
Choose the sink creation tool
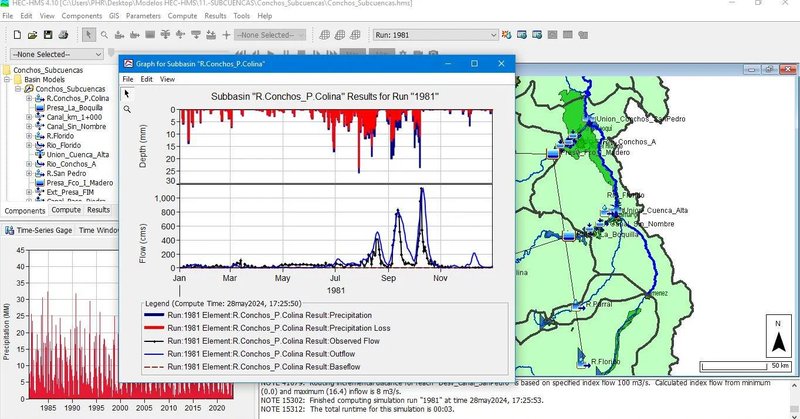point(211,35)
